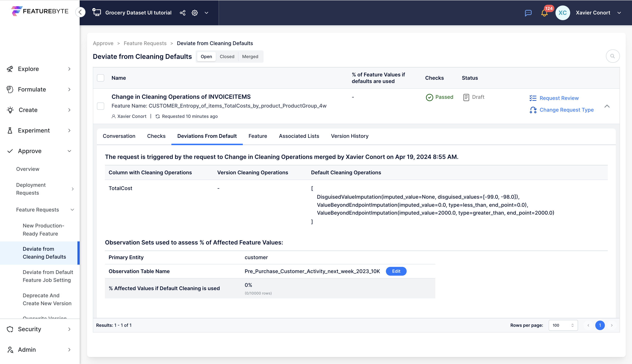Click Change in Cleaning Operations of INVOICEITEMS title
The height and width of the screenshot is (364, 632).
pos(181,97)
